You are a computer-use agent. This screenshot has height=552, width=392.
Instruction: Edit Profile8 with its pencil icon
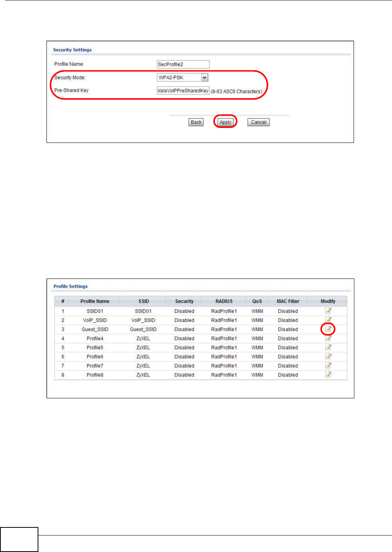click(x=328, y=375)
